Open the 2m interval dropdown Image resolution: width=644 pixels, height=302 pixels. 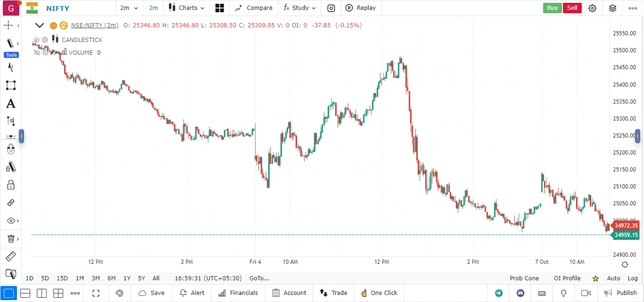point(129,8)
